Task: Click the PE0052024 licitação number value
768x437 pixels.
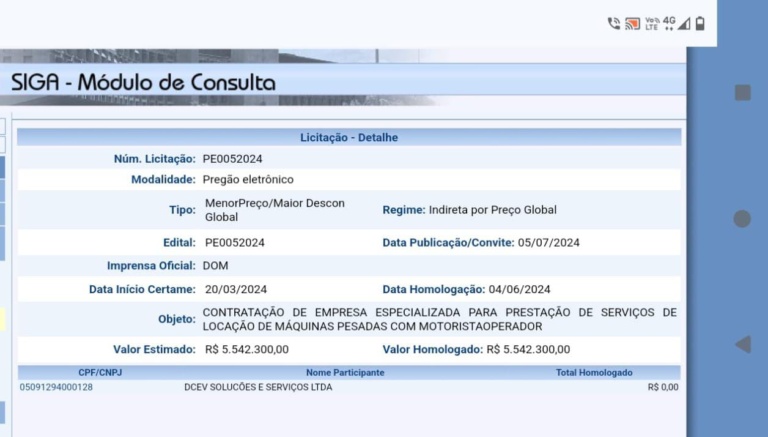Action: point(233,159)
